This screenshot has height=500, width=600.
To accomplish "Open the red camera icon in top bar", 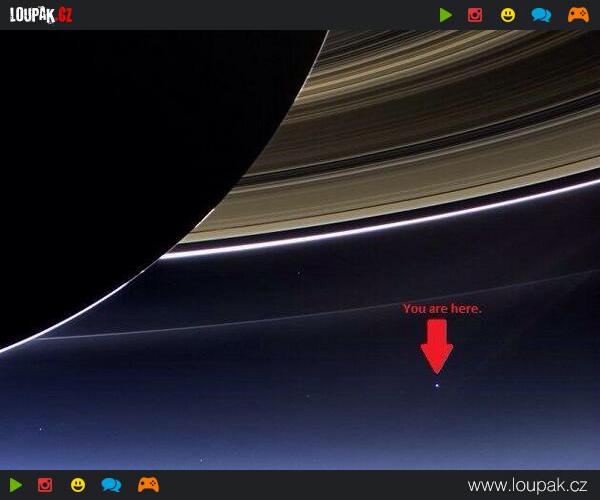I will pyautogui.click(x=475, y=15).
